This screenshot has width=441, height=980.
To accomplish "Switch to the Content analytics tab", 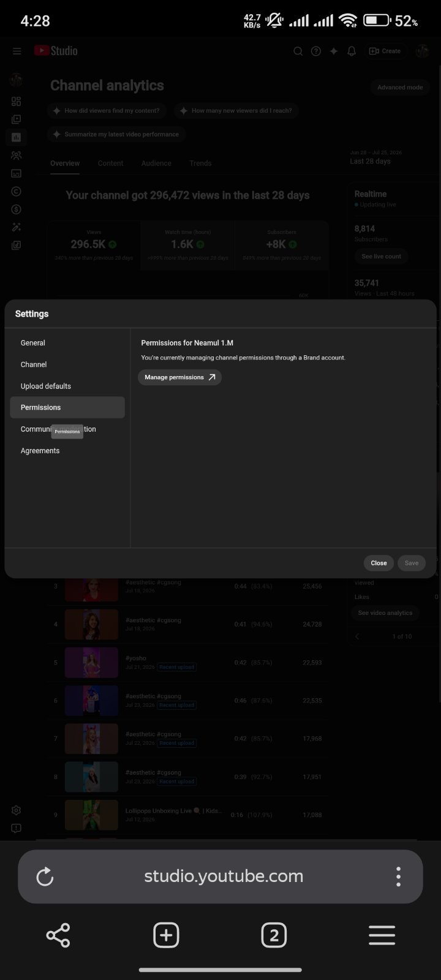I will tap(110, 164).
